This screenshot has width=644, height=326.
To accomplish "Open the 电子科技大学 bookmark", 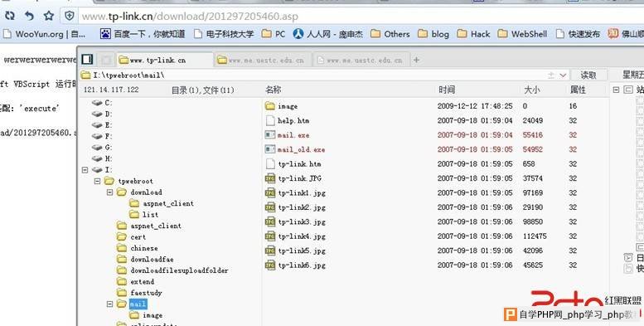I will click(224, 34).
